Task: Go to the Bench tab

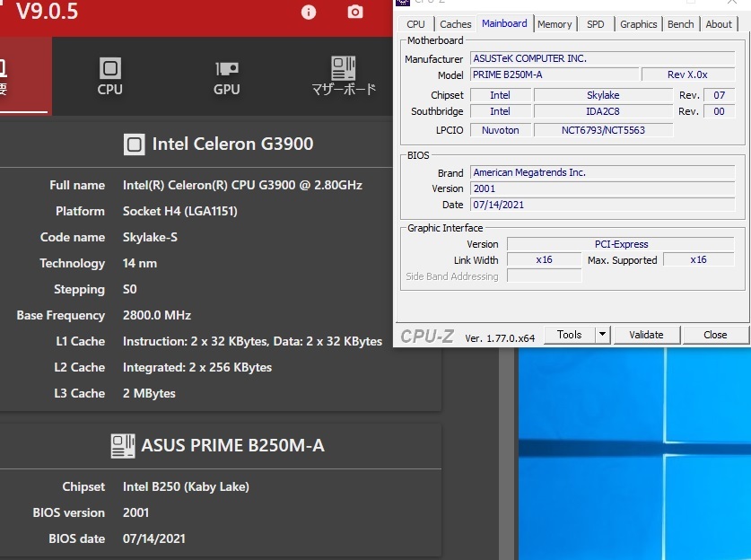Action: point(681,24)
